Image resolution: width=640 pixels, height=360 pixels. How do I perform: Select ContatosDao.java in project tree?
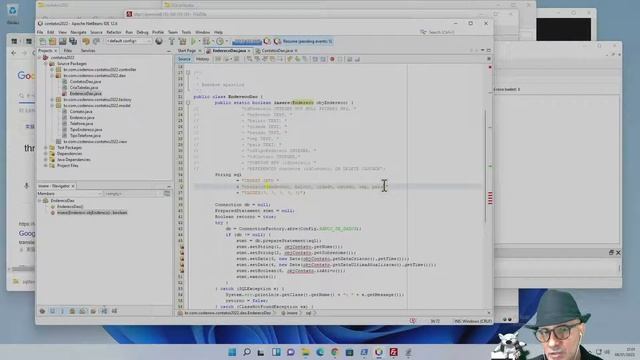(85, 82)
